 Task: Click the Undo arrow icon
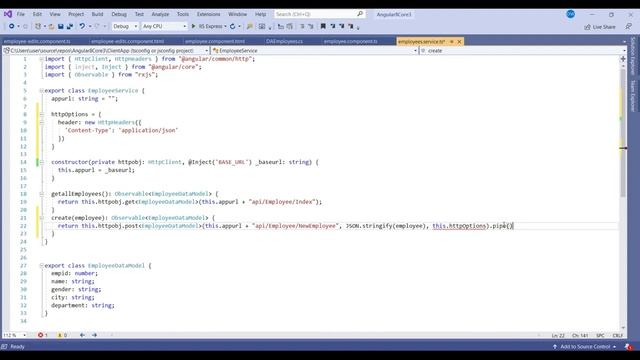pyautogui.click(x=82, y=27)
